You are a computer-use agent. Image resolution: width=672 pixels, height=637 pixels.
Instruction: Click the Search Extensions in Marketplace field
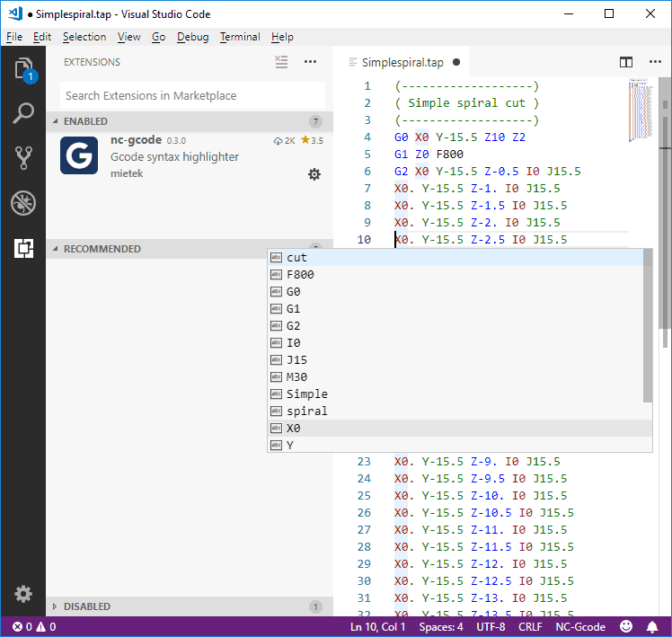[x=192, y=95]
